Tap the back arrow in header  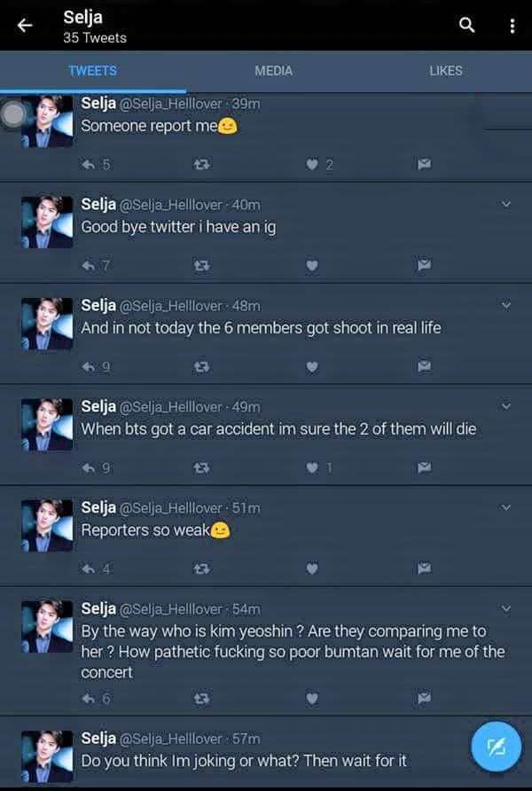tap(25, 25)
